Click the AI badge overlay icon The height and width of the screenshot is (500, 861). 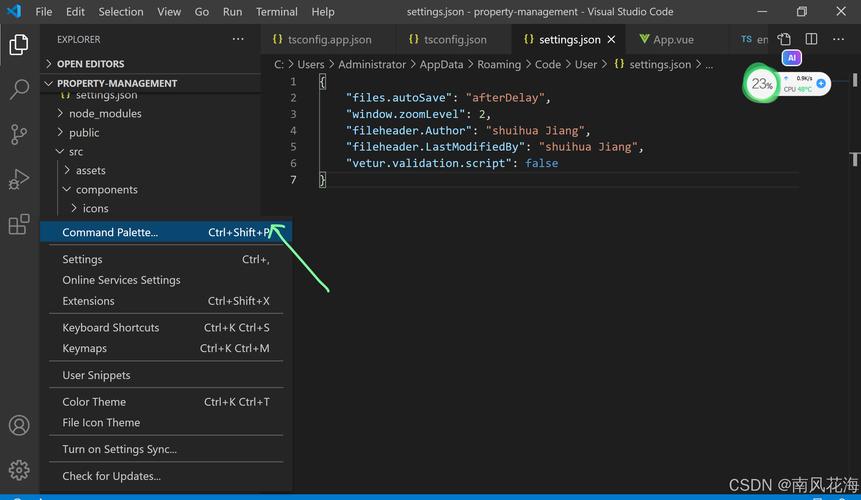791,58
